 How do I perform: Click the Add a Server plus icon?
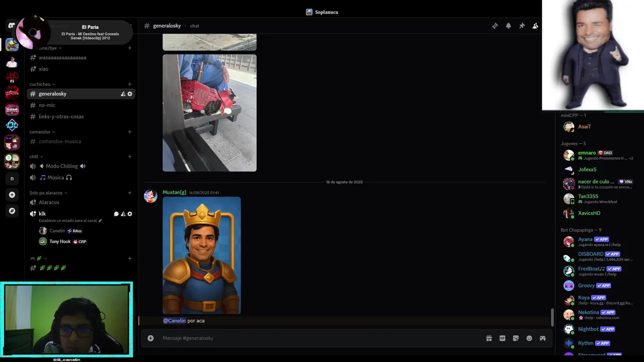click(12, 195)
